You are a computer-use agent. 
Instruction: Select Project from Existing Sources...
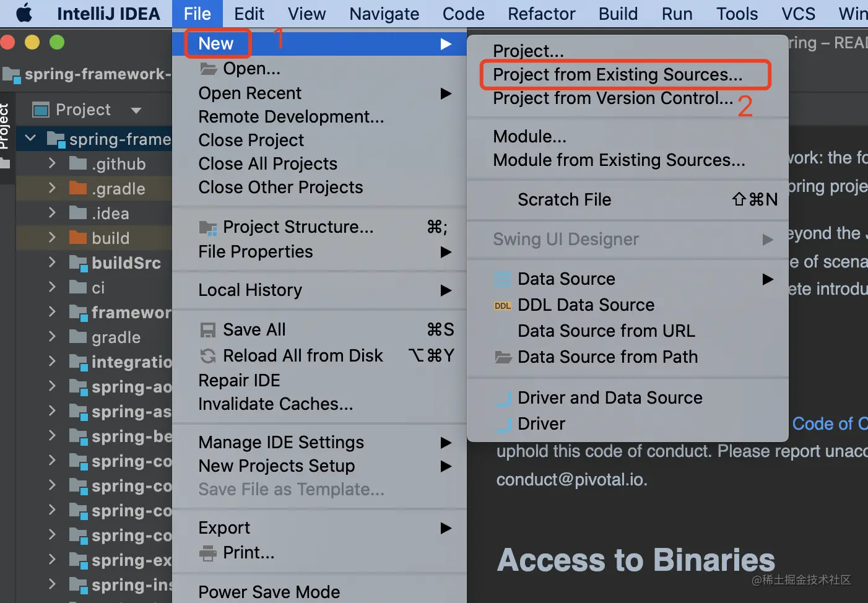(617, 74)
